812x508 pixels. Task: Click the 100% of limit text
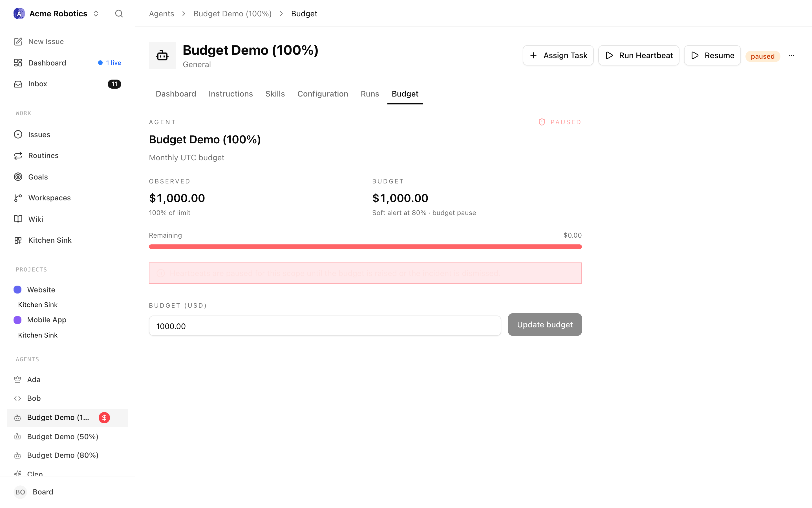[169, 213]
